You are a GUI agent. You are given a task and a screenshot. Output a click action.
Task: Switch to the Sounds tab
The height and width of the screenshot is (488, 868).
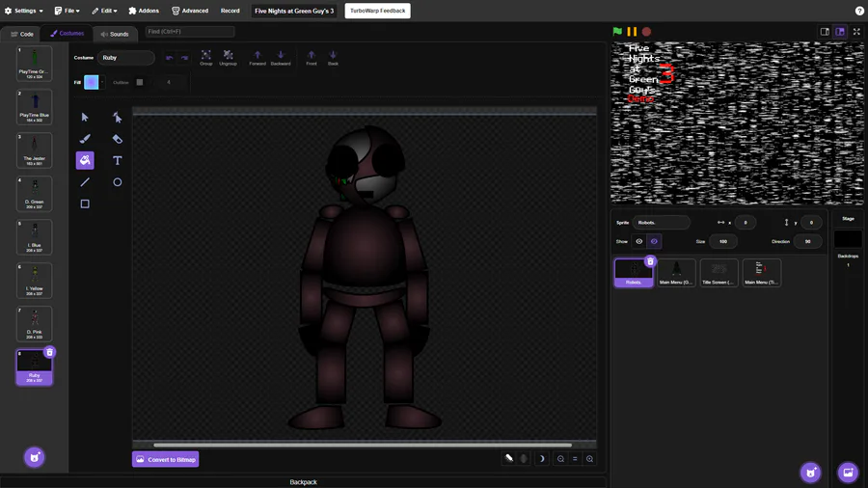pyautogui.click(x=115, y=34)
